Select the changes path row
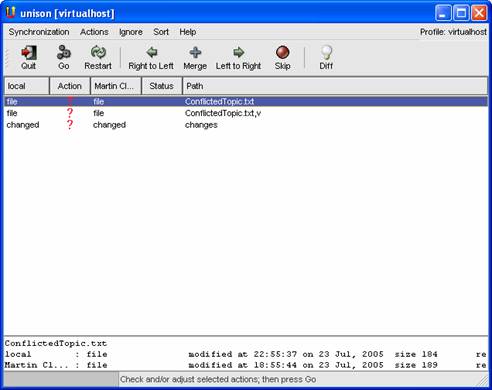 tap(246, 125)
